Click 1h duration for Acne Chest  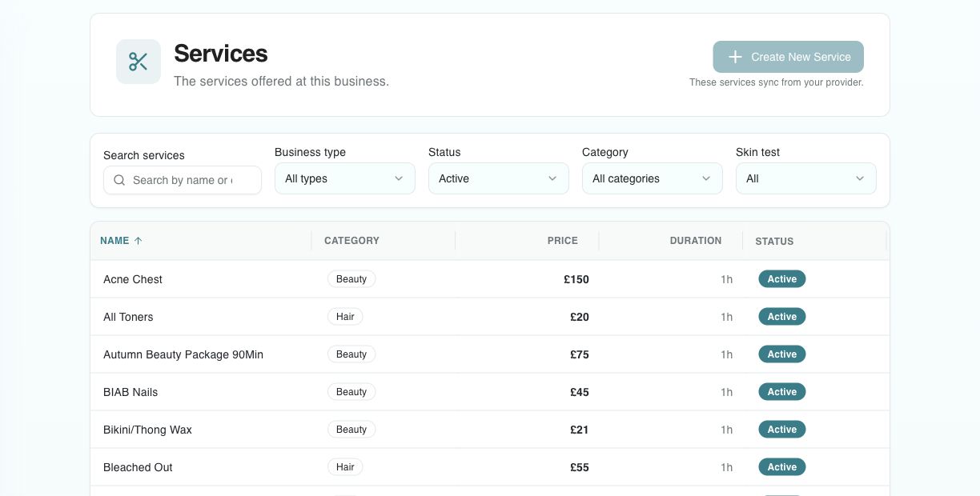click(726, 279)
